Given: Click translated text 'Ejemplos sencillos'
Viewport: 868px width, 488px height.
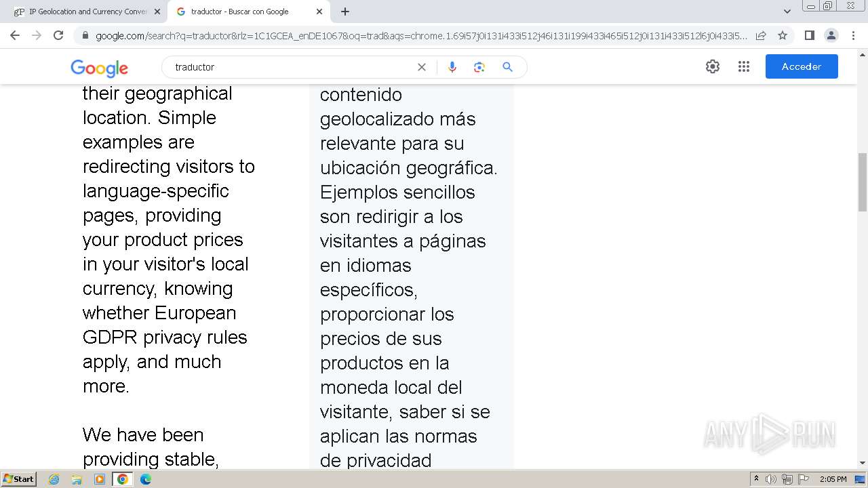Looking at the screenshot, I should [x=397, y=192].
